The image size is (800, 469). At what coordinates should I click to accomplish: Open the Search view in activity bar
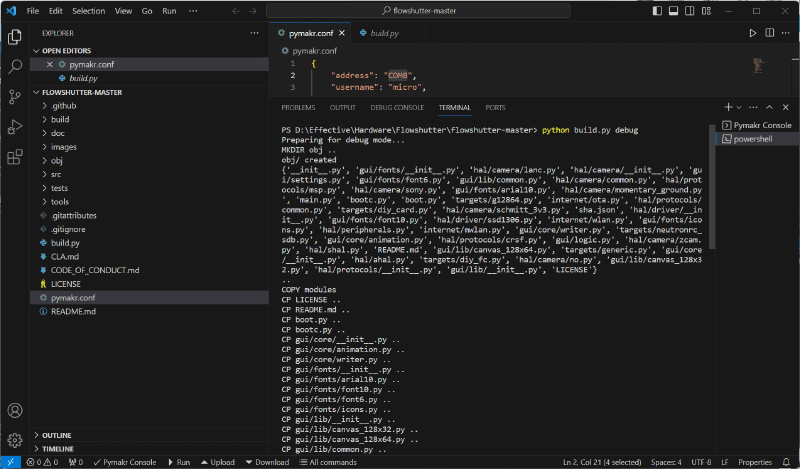15,67
